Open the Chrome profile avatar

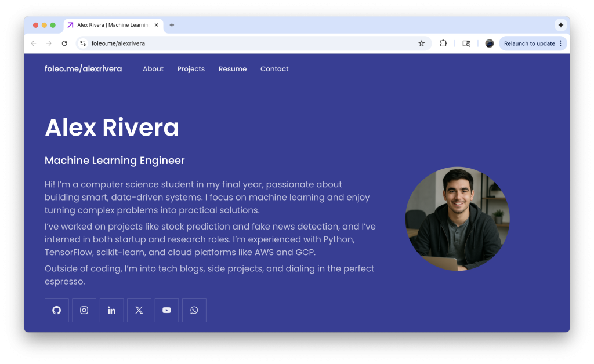pyautogui.click(x=490, y=43)
